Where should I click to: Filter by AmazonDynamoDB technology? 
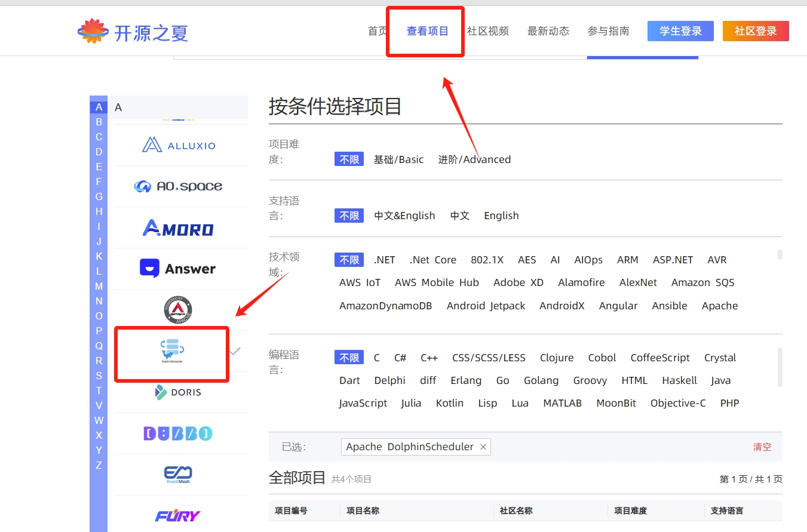tap(386, 306)
